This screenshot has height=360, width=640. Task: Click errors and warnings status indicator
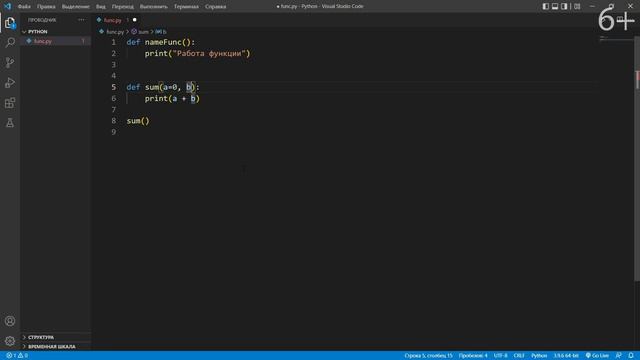17,356
